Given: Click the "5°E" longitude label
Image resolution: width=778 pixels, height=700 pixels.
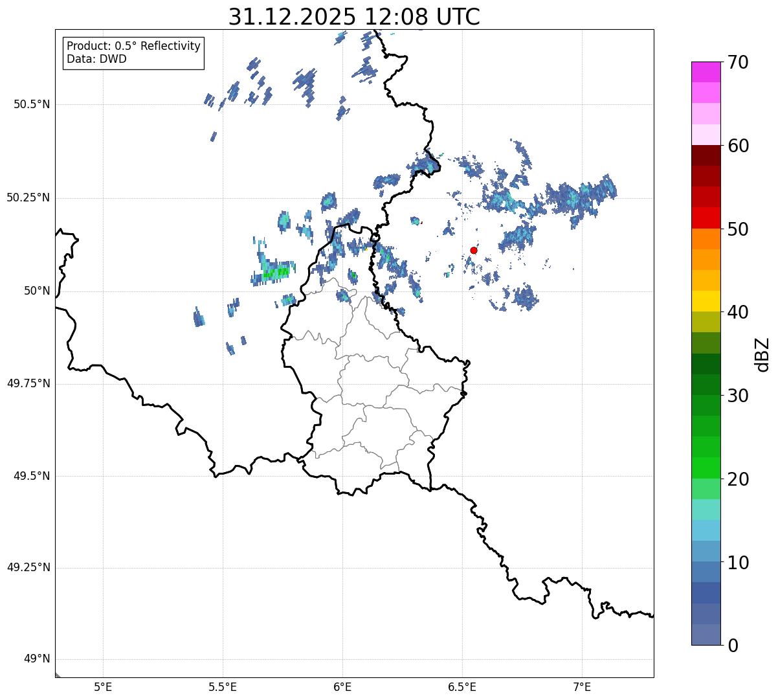Looking at the screenshot, I should (103, 687).
